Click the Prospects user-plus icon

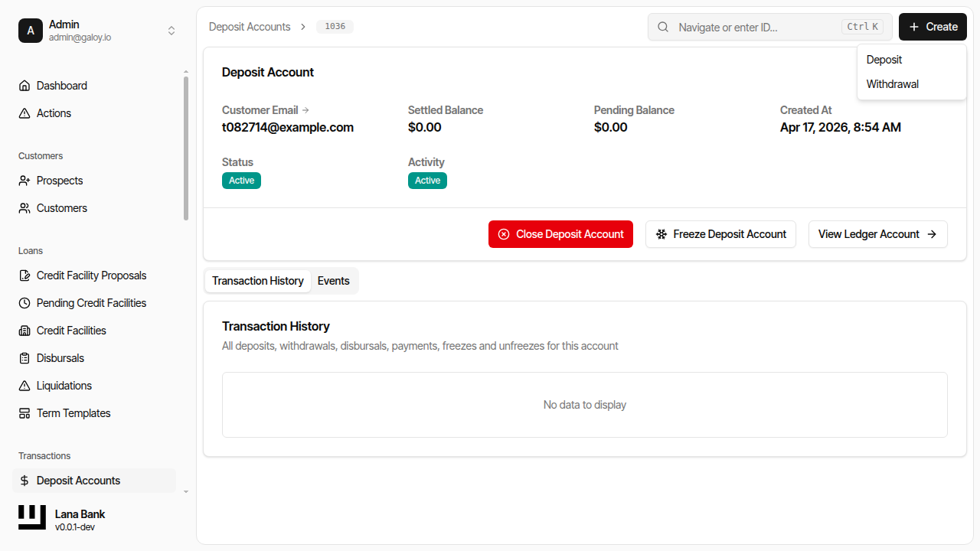tap(24, 181)
